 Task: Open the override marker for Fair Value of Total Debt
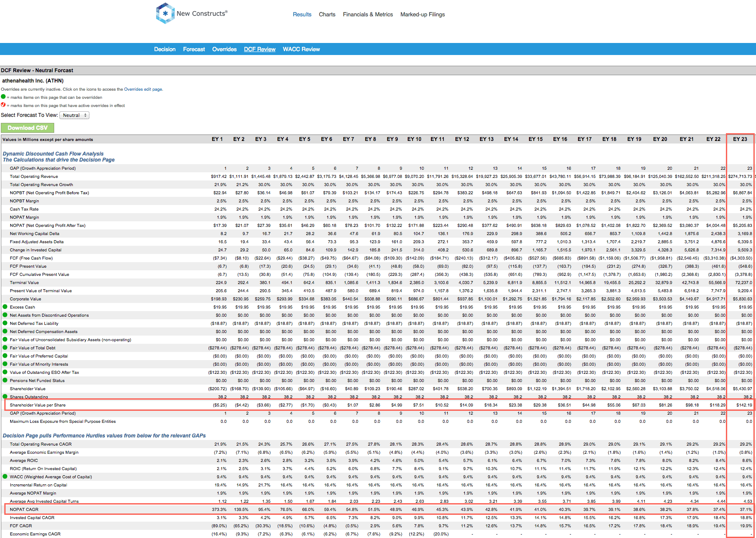tap(5, 348)
